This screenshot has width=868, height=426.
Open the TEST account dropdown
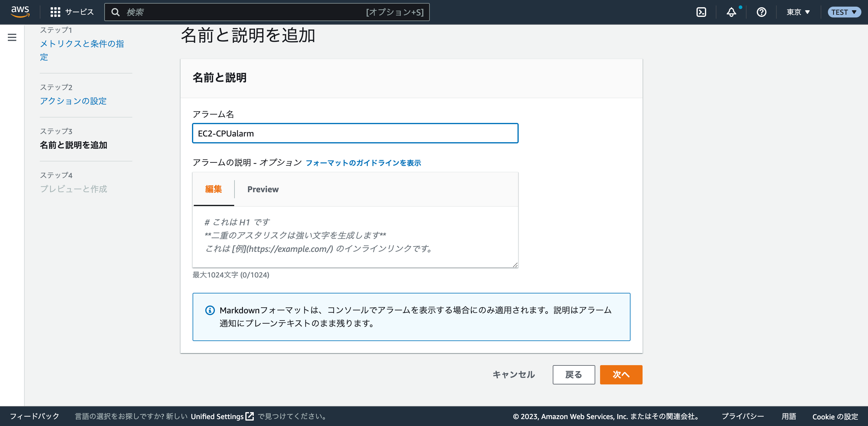pyautogui.click(x=844, y=12)
